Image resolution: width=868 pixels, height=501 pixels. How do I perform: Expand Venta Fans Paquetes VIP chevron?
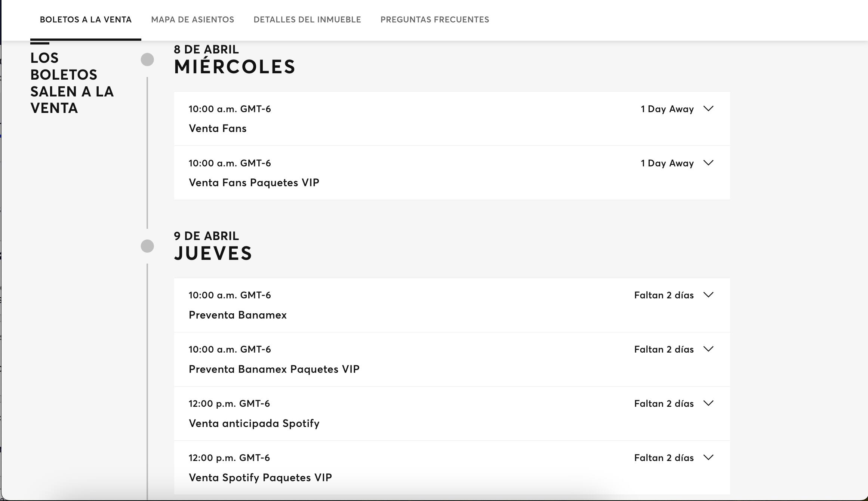point(708,163)
